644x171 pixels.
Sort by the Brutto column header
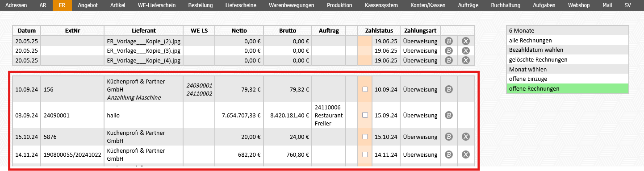[288, 31]
